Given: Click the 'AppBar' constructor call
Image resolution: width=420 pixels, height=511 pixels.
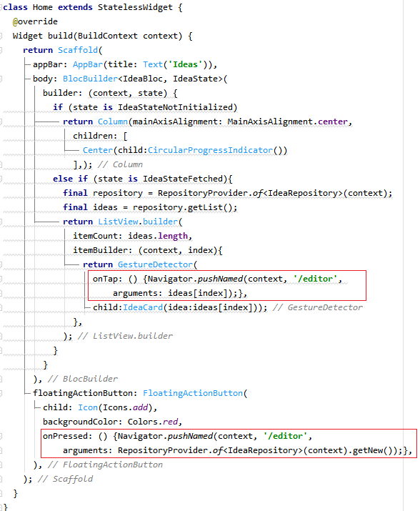Looking at the screenshot, I should pos(88,64).
